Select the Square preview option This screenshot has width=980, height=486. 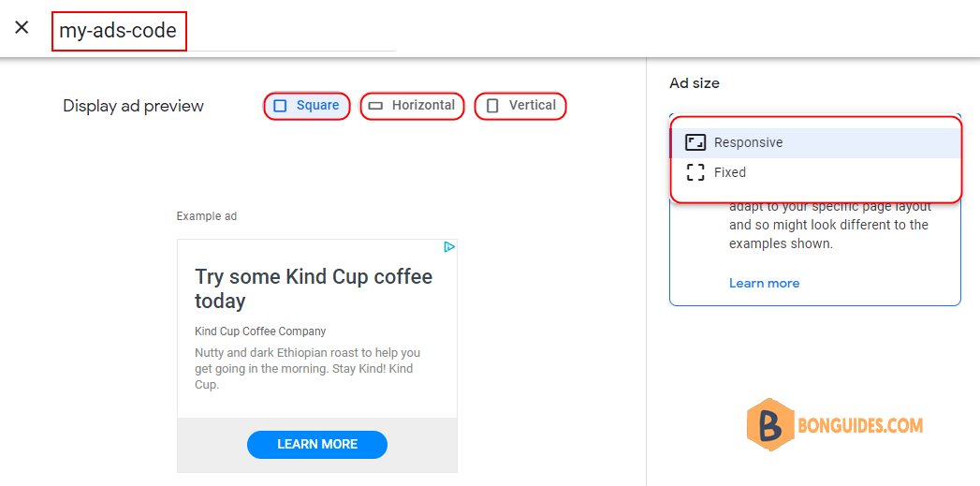pos(307,106)
